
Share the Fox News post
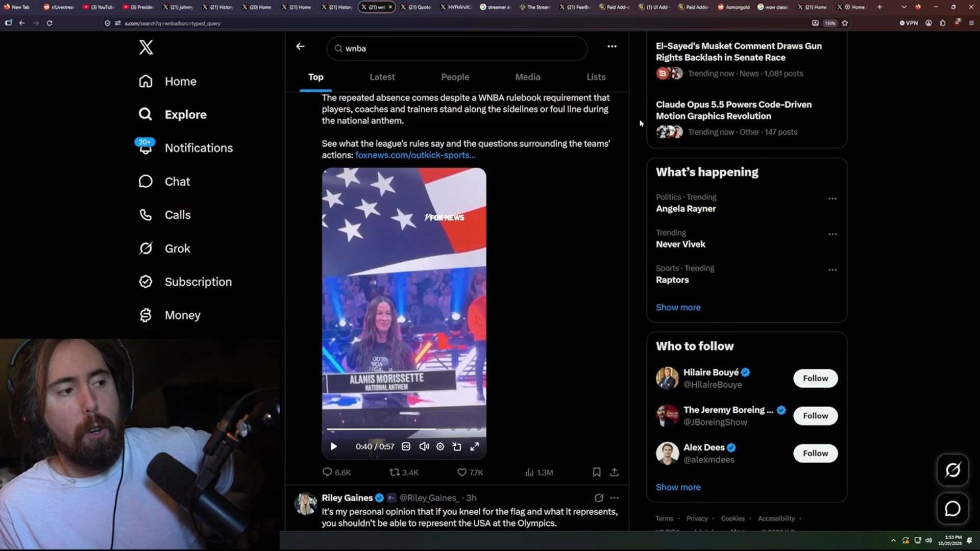(615, 472)
